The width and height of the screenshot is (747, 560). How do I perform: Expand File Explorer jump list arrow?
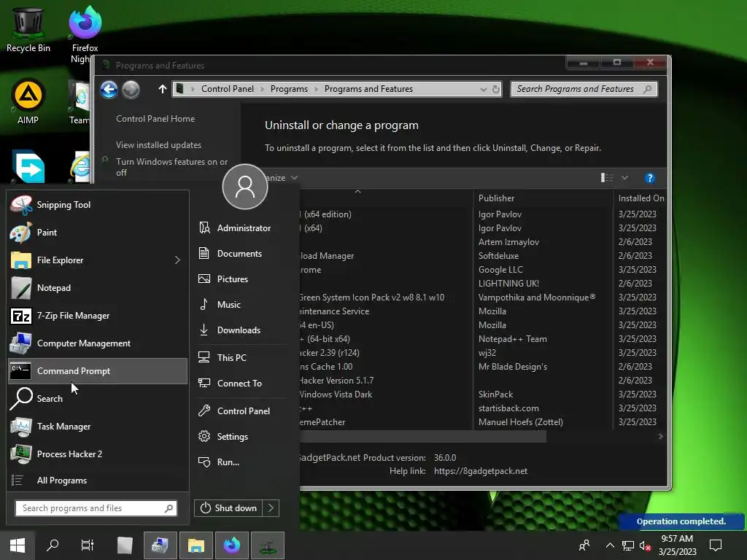[x=177, y=260]
